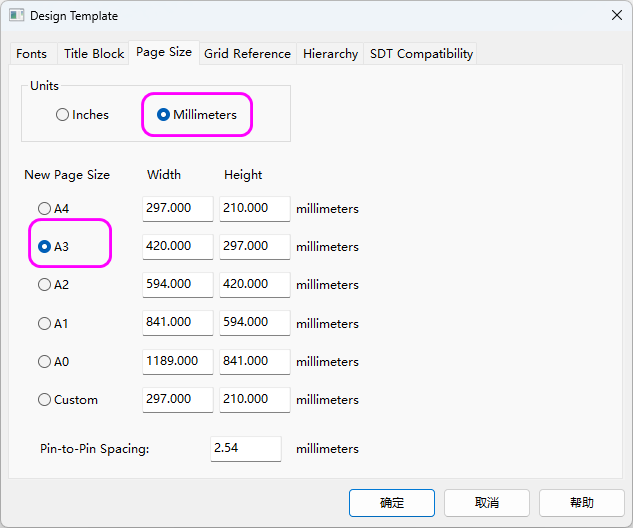This screenshot has width=633, height=528.
Task: Click A3 width field 420.000
Action: tap(178, 247)
